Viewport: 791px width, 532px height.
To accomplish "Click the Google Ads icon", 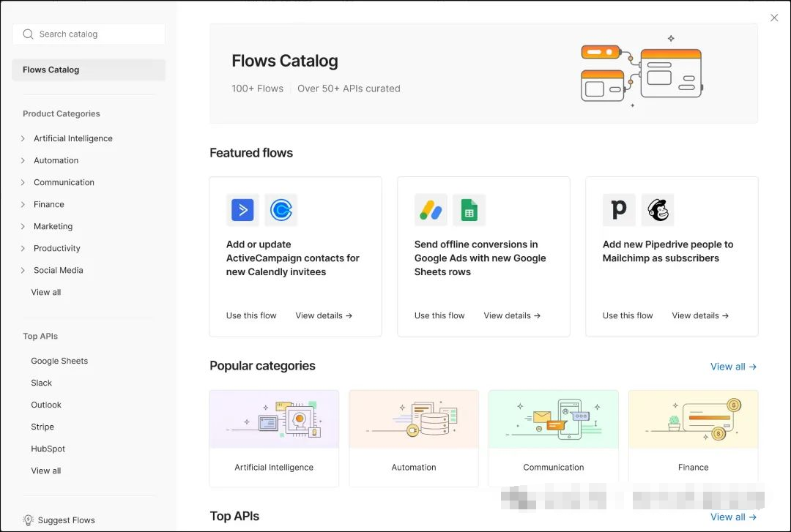I will pyautogui.click(x=431, y=210).
